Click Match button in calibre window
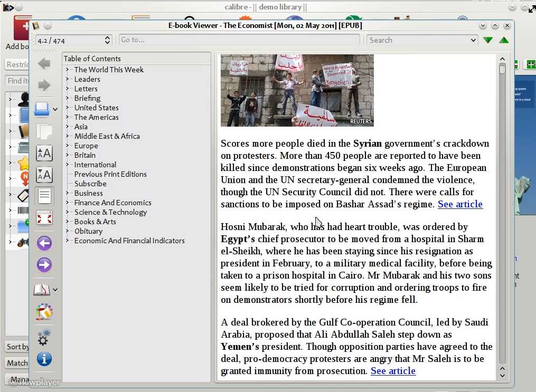Image resolution: width=536 pixels, height=392 pixels. point(17,363)
